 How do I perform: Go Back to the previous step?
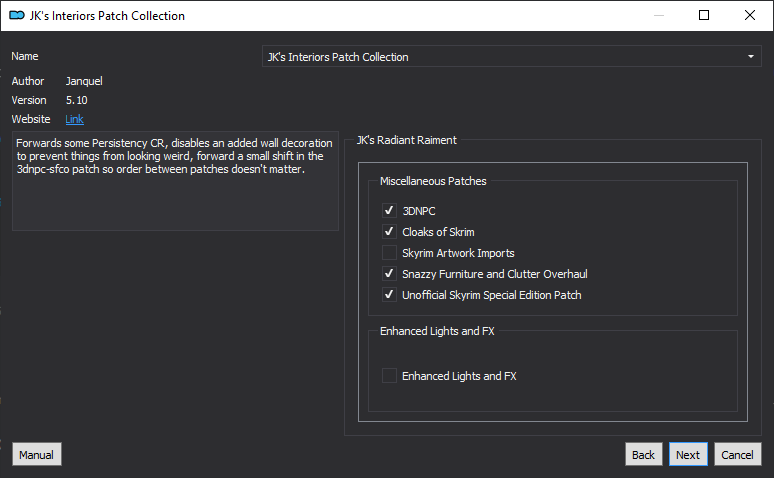point(643,454)
